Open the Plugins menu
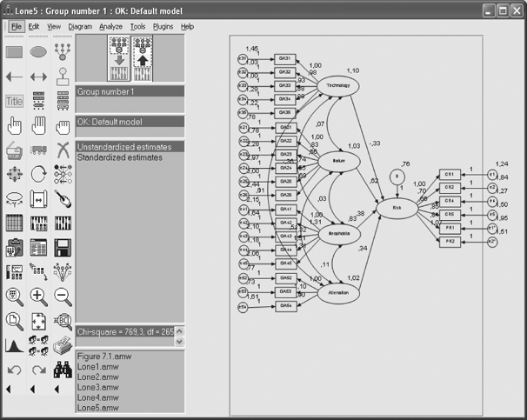Viewport: 527px width, 420px height. (163, 27)
